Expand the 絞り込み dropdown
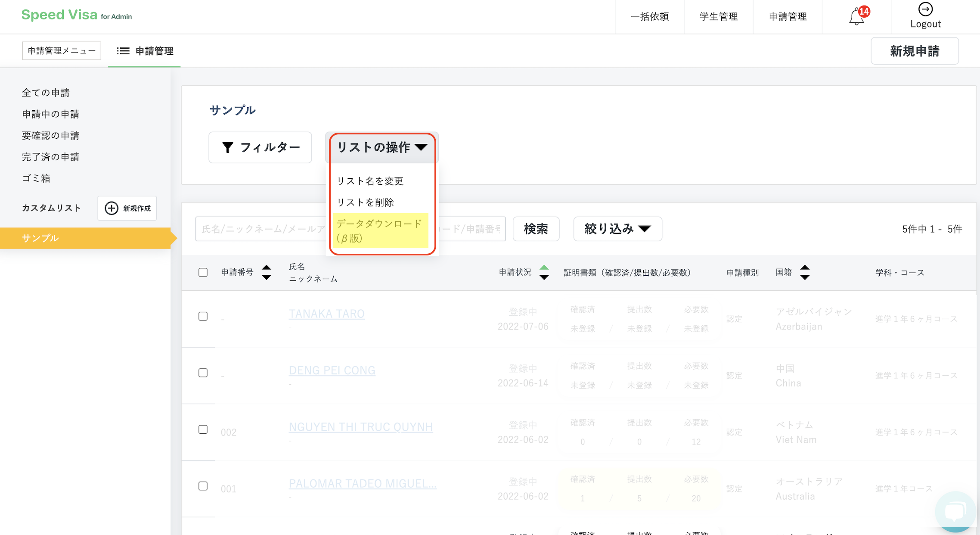Screen dimensions: 980x535 (x=617, y=229)
